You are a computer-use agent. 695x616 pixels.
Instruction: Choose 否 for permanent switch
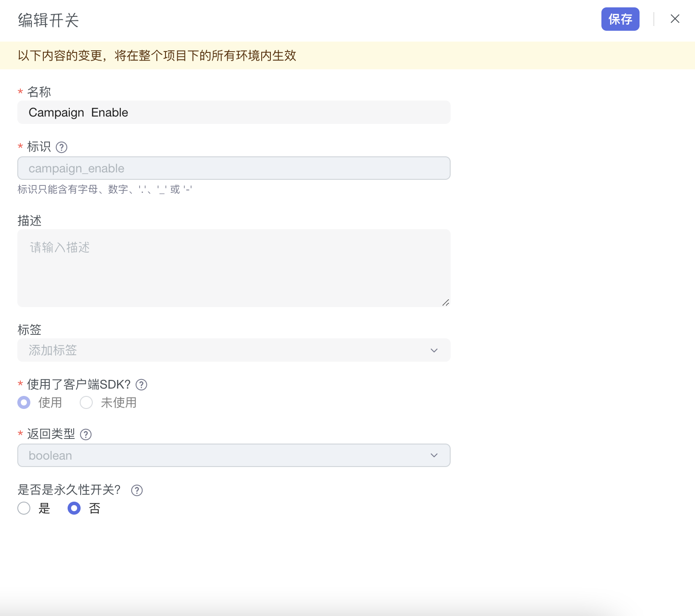point(74,508)
